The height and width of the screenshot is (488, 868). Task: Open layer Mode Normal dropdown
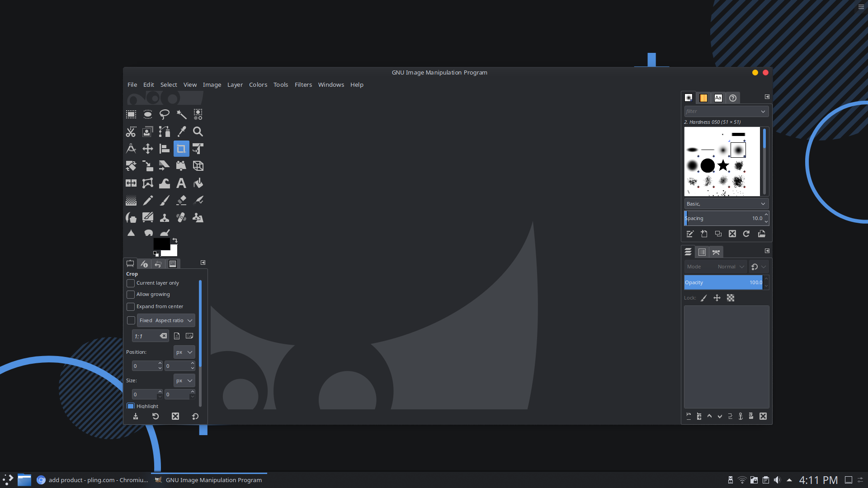715,267
